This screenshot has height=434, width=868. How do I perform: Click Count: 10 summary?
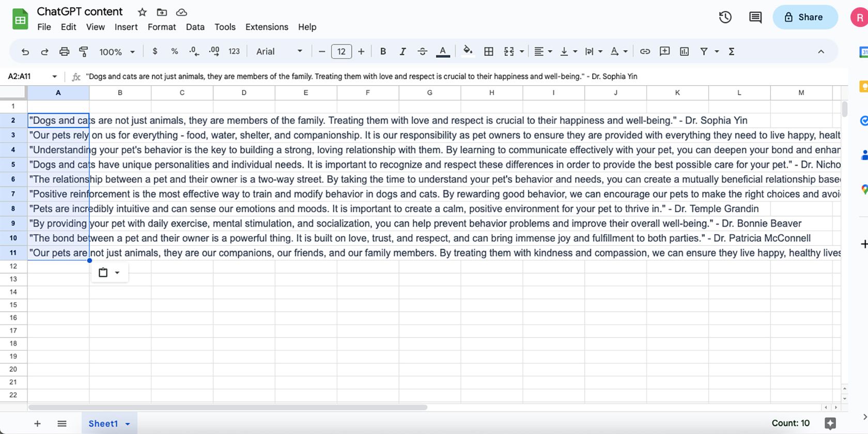click(791, 423)
